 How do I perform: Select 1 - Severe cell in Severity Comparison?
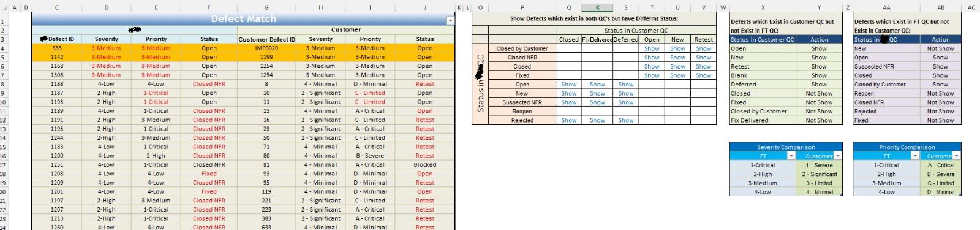(x=820, y=165)
